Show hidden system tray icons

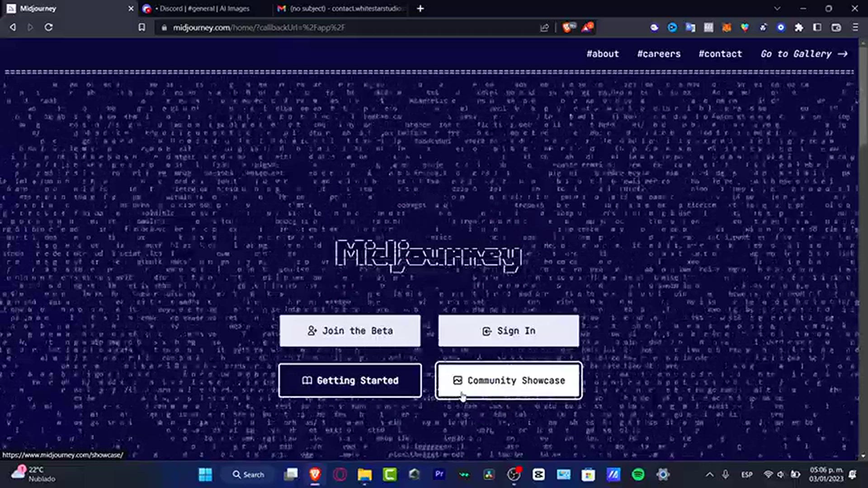click(x=709, y=474)
